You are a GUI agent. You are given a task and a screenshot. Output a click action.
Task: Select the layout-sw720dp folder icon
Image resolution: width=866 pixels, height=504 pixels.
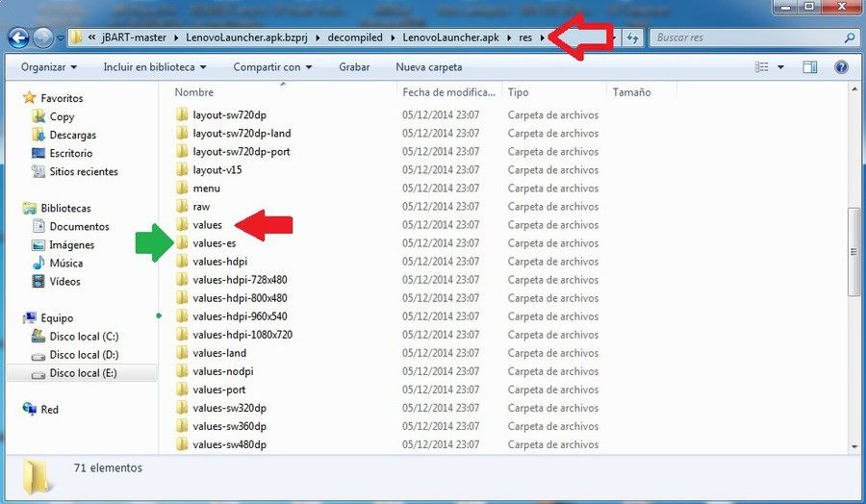[x=182, y=114]
